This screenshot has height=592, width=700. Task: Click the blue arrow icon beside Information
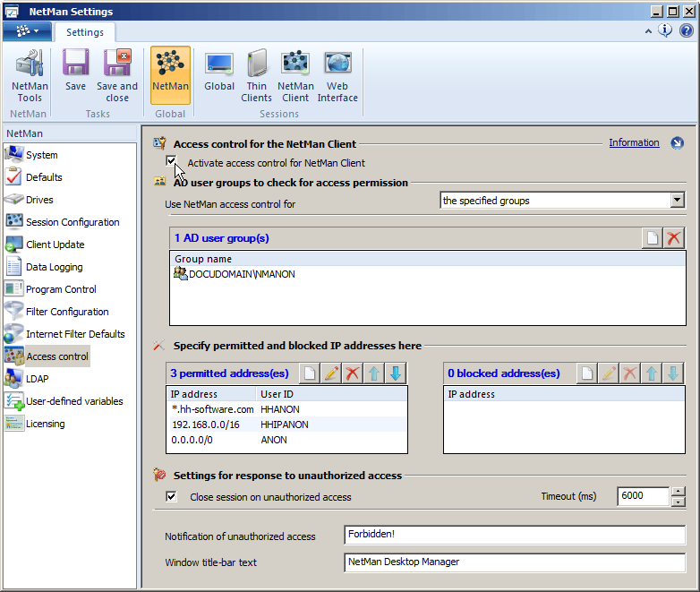(x=678, y=143)
